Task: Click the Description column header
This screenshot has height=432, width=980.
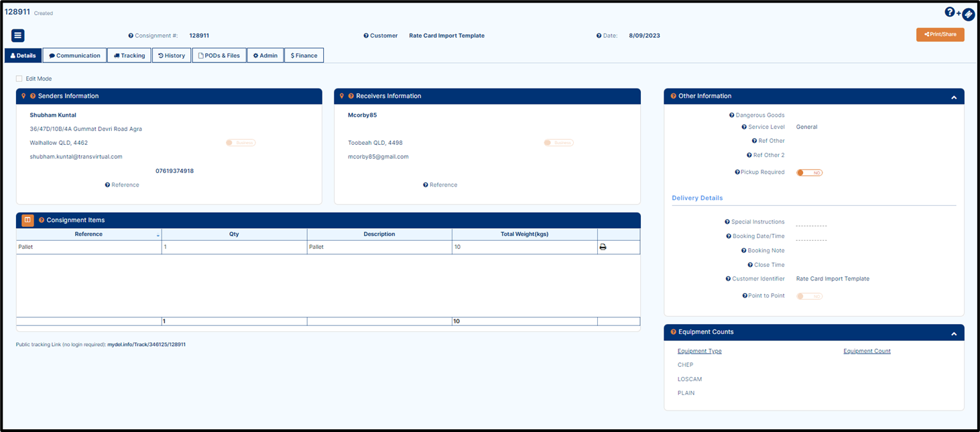Action: pos(379,234)
